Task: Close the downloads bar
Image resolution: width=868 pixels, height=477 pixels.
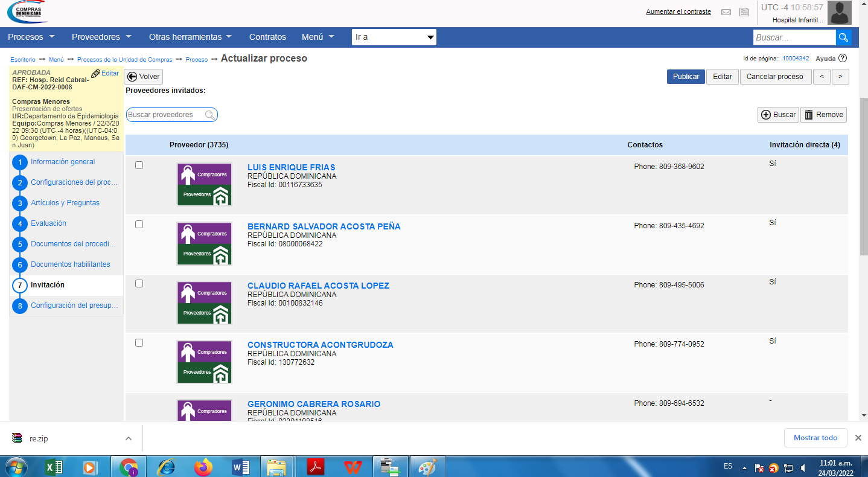Action: click(858, 438)
